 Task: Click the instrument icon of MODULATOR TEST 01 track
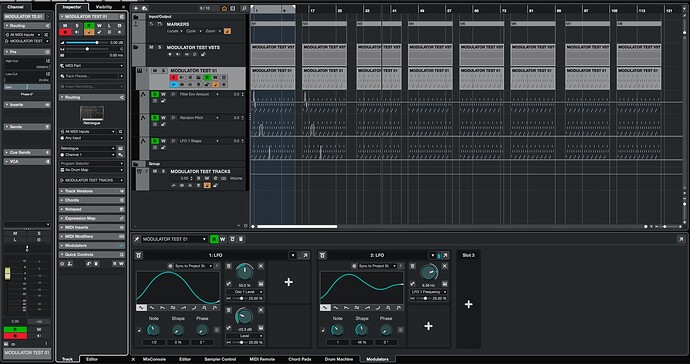point(139,70)
